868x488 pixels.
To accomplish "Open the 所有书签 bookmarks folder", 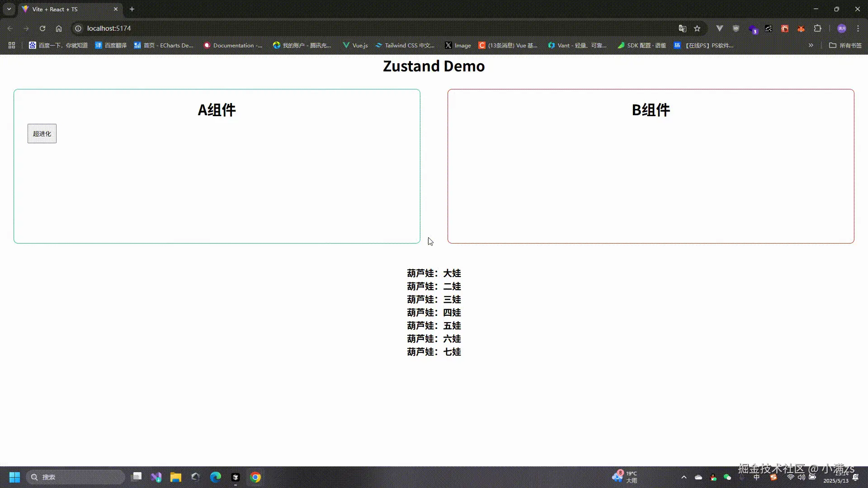I will (x=845, y=45).
